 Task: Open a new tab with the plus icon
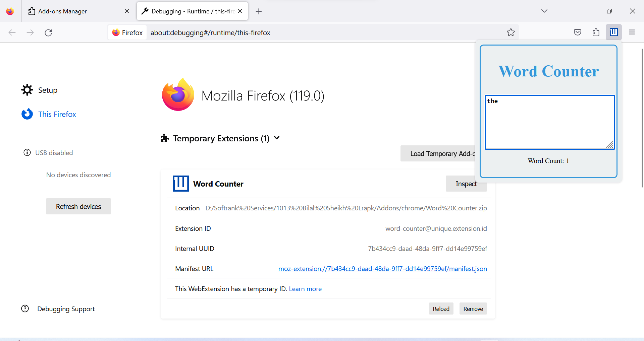[259, 11]
